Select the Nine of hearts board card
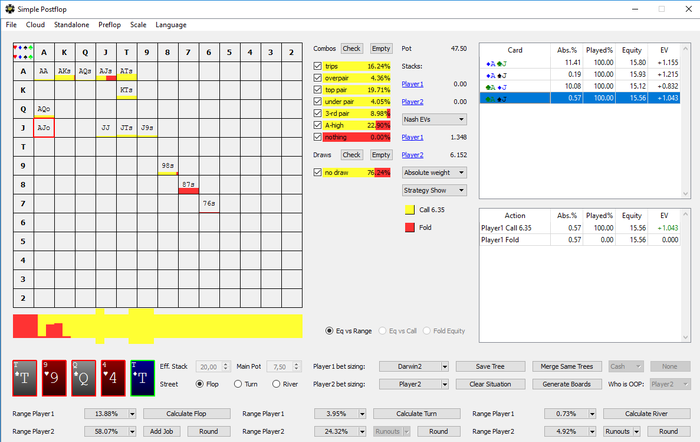700x442 pixels. pos(54,378)
